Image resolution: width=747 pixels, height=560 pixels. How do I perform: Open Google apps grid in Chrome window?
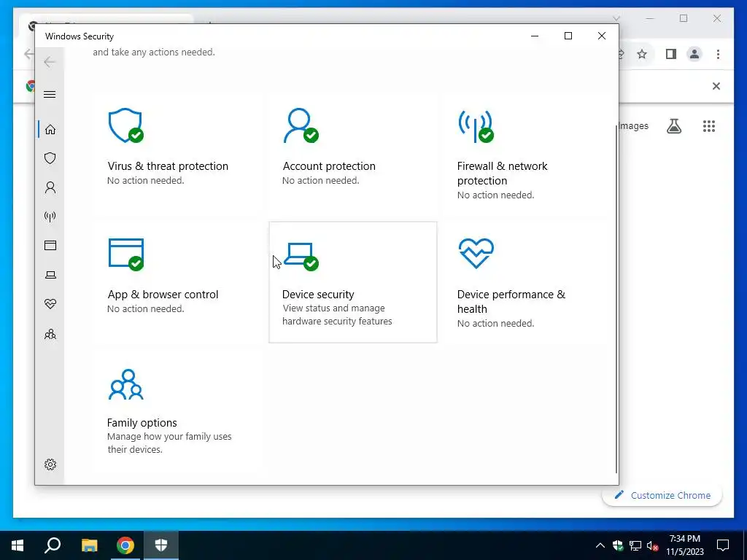click(709, 126)
